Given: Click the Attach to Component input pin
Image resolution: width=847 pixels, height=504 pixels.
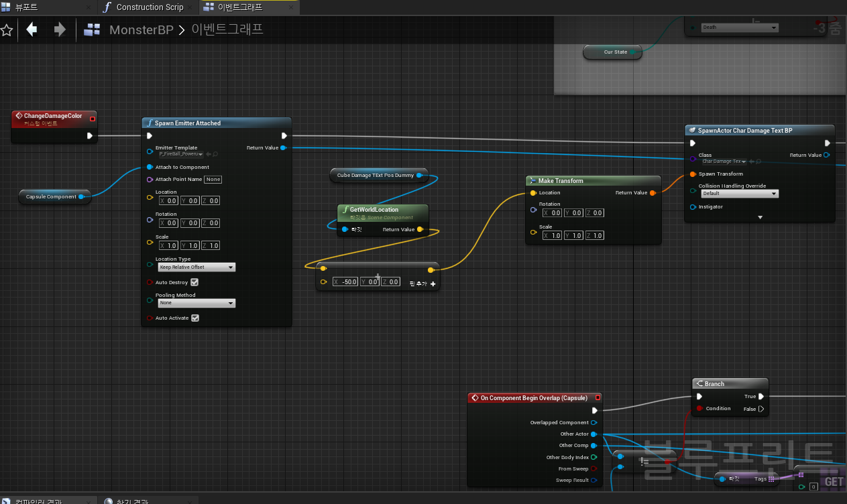Looking at the screenshot, I should pos(150,167).
